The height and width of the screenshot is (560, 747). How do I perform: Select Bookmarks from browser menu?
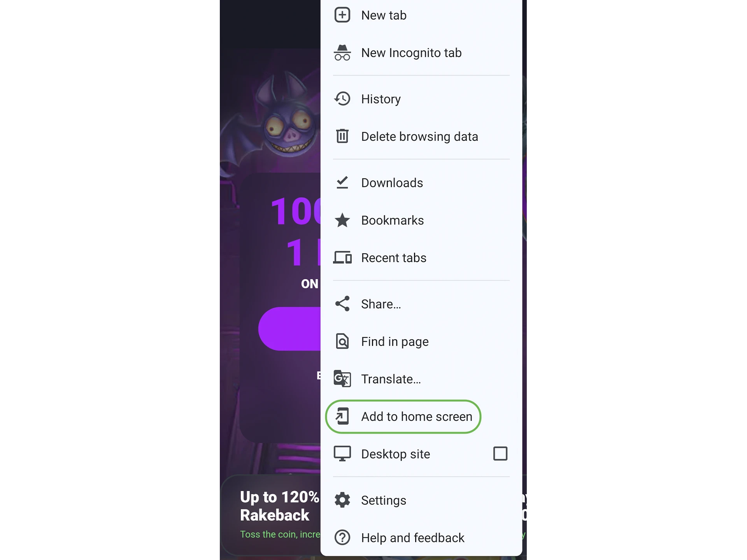coord(420,220)
